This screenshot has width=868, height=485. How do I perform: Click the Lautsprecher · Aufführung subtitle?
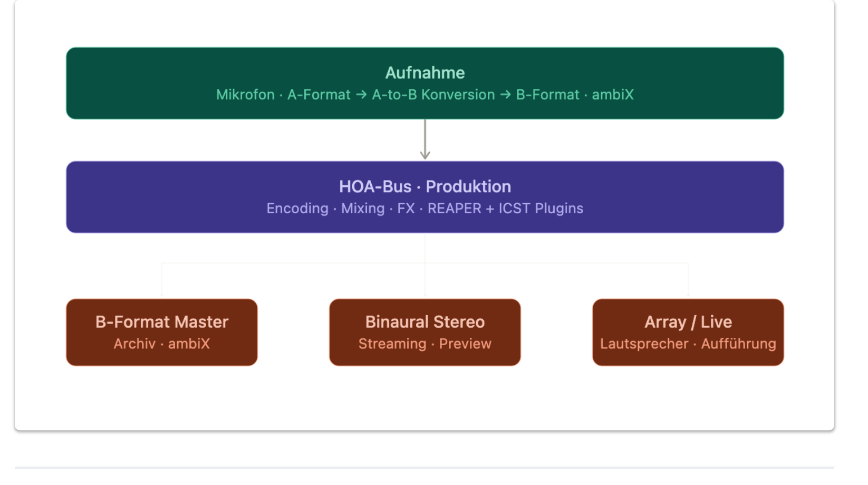(x=688, y=344)
